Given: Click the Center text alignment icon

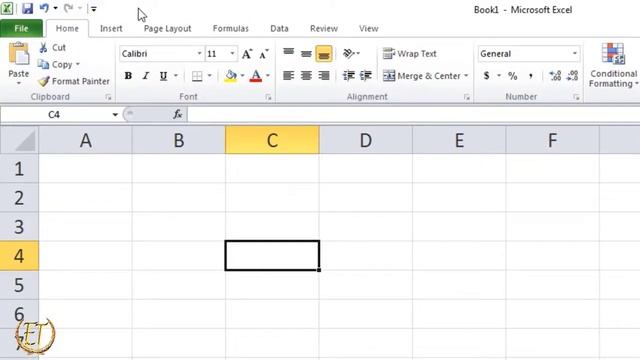Looking at the screenshot, I should click(306, 76).
